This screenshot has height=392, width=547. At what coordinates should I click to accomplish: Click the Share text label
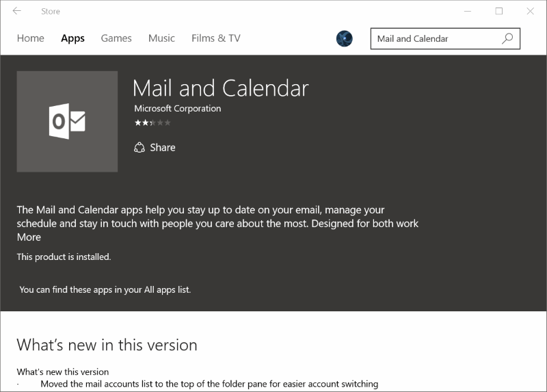pos(163,148)
